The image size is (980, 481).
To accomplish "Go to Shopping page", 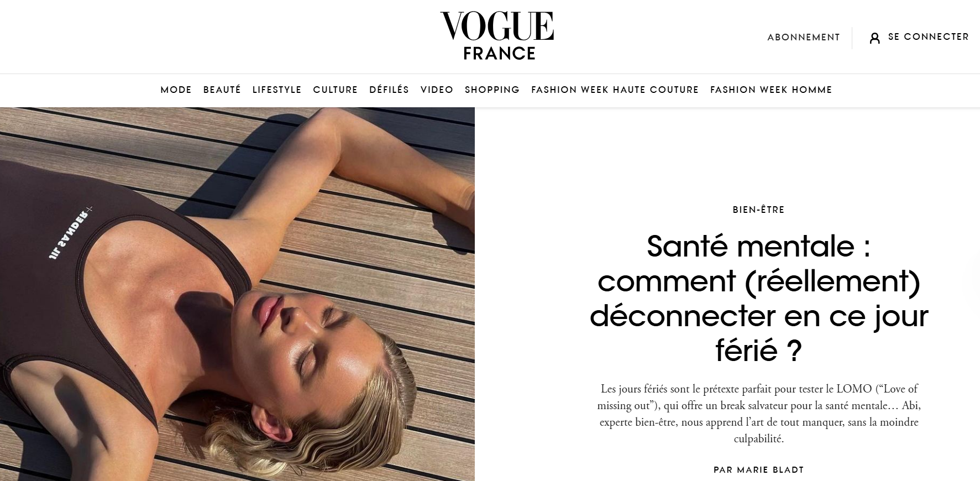I will [x=492, y=90].
